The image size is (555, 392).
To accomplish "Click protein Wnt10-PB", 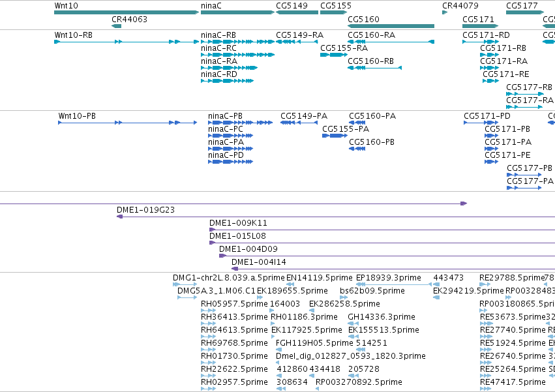I will 127,123.
